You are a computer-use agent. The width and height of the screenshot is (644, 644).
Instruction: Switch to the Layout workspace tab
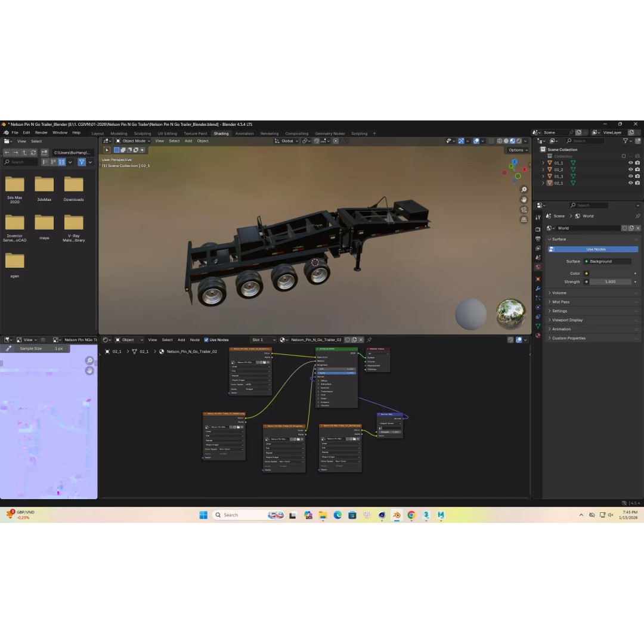tap(98, 134)
